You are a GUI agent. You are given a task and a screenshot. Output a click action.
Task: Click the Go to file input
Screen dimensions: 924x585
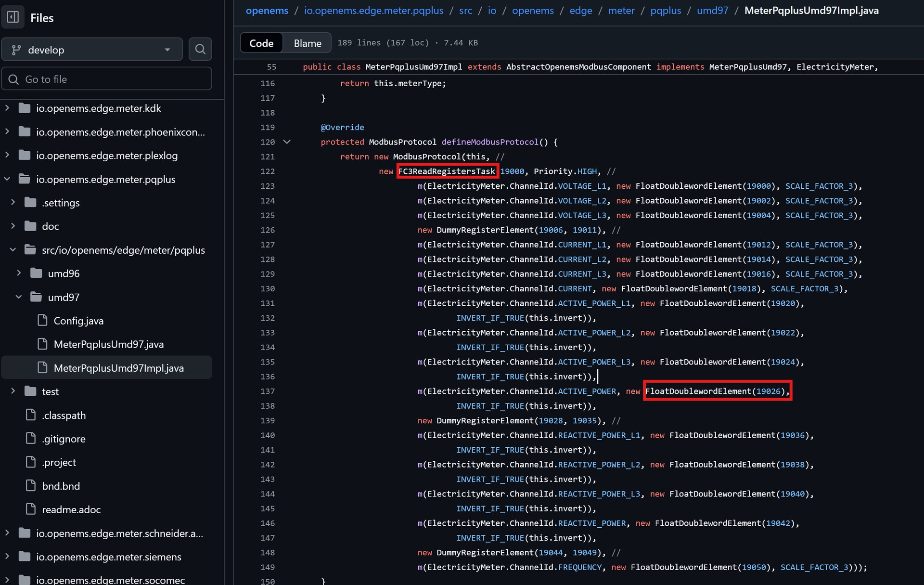(107, 79)
